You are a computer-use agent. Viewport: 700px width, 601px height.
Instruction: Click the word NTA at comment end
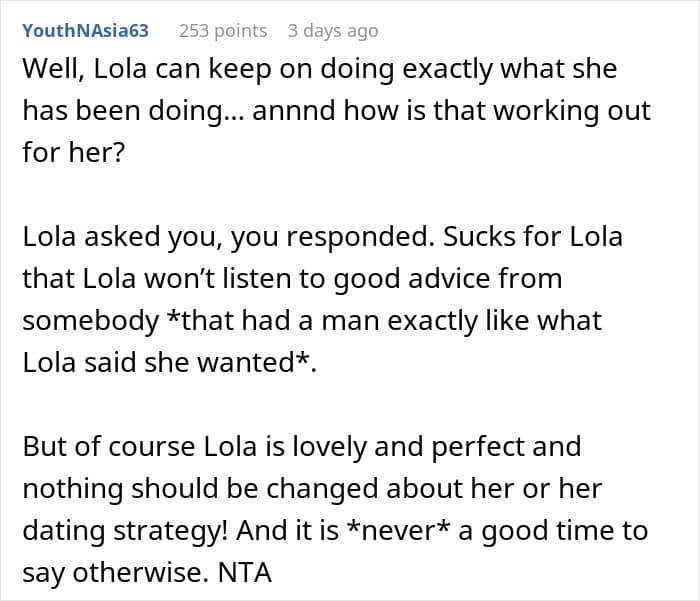pos(245,572)
